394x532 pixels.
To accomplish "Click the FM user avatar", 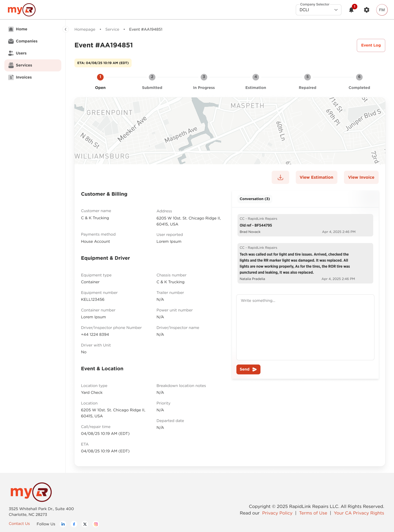I will 382,10.
